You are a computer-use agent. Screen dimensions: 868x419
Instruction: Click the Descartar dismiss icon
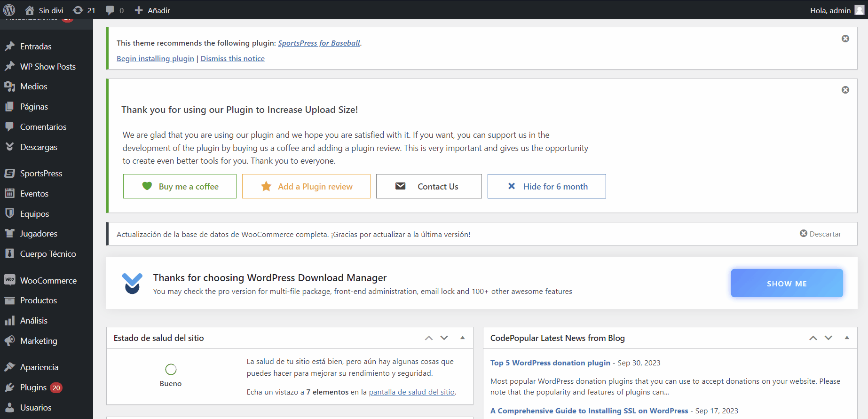click(804, 234)
